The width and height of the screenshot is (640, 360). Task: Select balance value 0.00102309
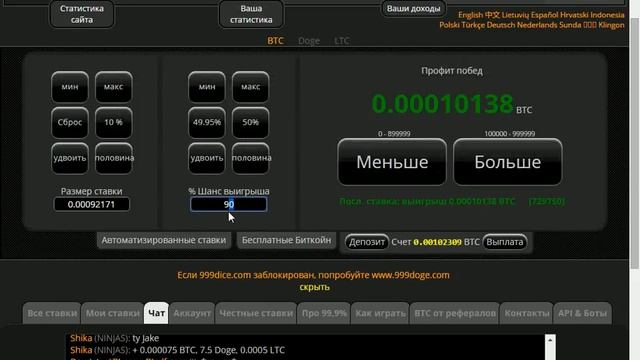pos(437,242)
